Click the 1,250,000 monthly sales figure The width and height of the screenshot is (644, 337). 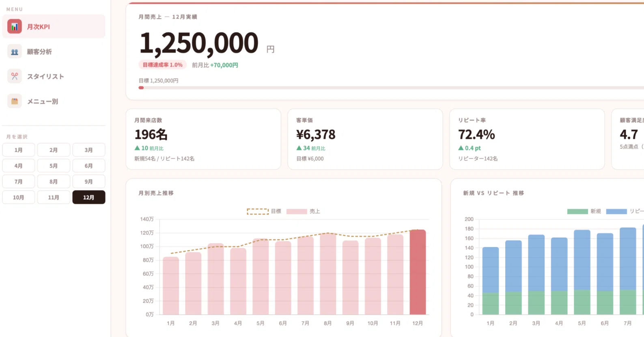tap(199, 43)
